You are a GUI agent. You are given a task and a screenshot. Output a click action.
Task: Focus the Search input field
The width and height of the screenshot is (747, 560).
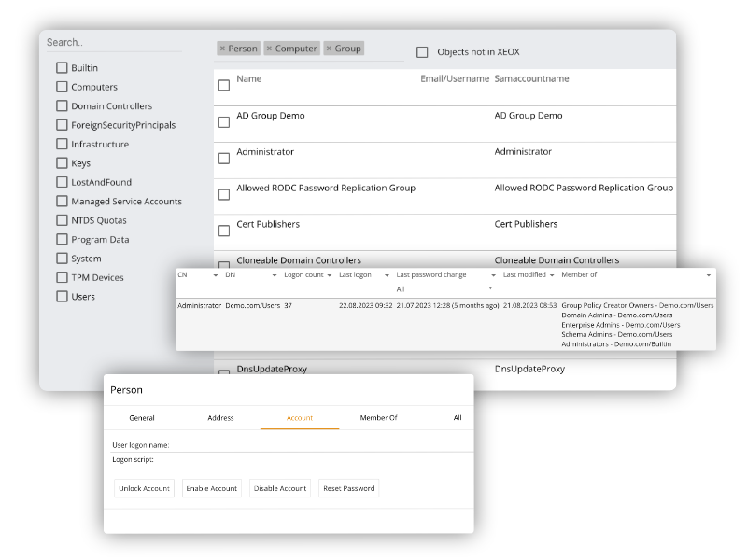(x=114, y=42)
